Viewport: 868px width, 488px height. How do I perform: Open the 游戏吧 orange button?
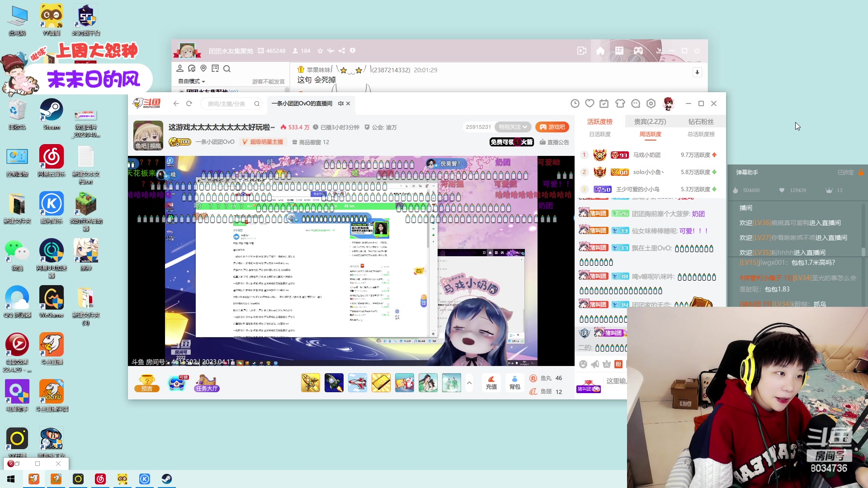552,127
